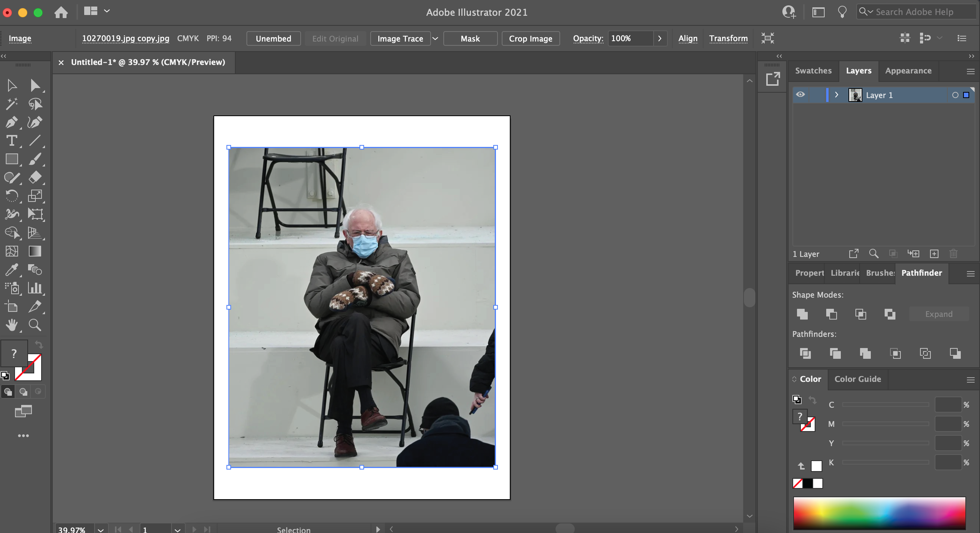Open the Image Trace presets dropdown
Viewport: 980px width, 533px height.
coord(435,38)
